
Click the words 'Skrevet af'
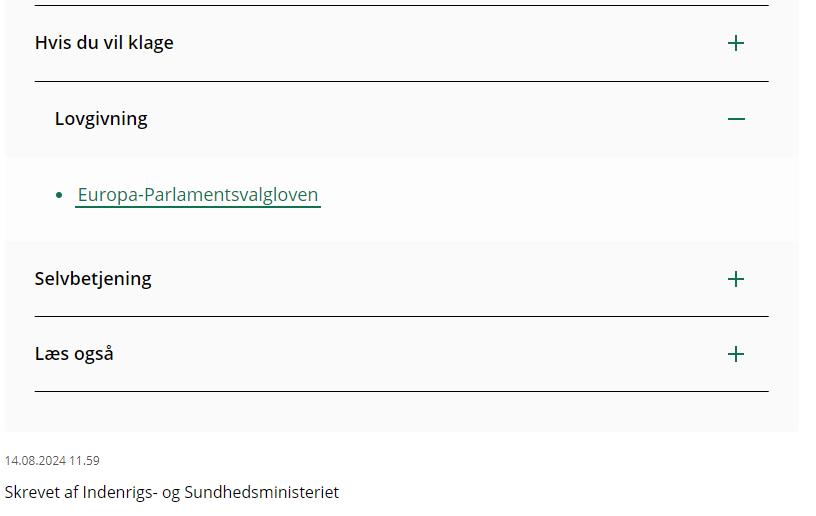[41, 492]
